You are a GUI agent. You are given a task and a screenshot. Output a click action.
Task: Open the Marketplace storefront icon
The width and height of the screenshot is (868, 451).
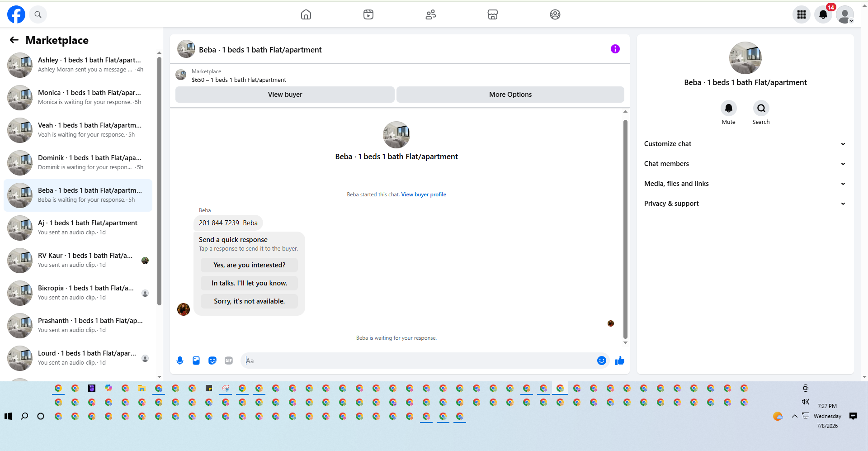pos(493,14)
